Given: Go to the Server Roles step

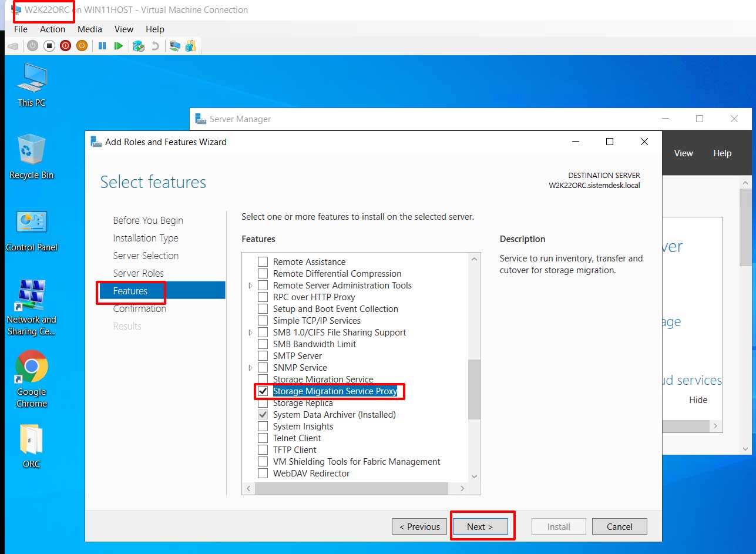Looking at the screenshot, I should (x=139, y=273).
